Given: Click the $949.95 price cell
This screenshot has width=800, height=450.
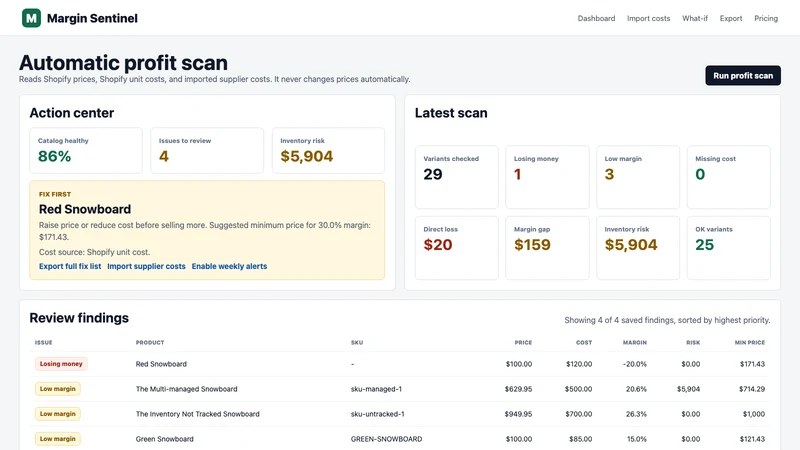Looking at the screenshot, I should tap(518, 414).
